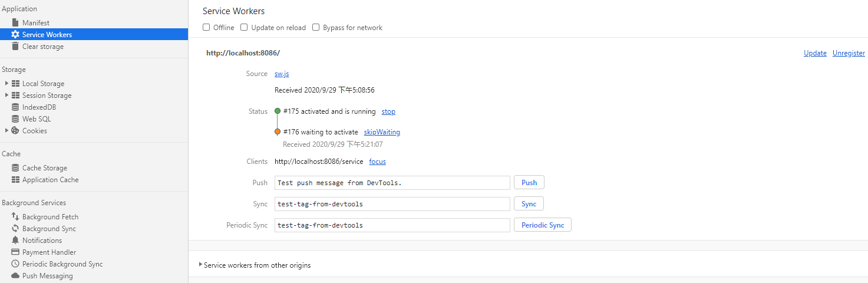The height and width of the screenshot is (283, 868).
Task: Expand the Session Storage tree arrow
Action: [x=6, y=96]
